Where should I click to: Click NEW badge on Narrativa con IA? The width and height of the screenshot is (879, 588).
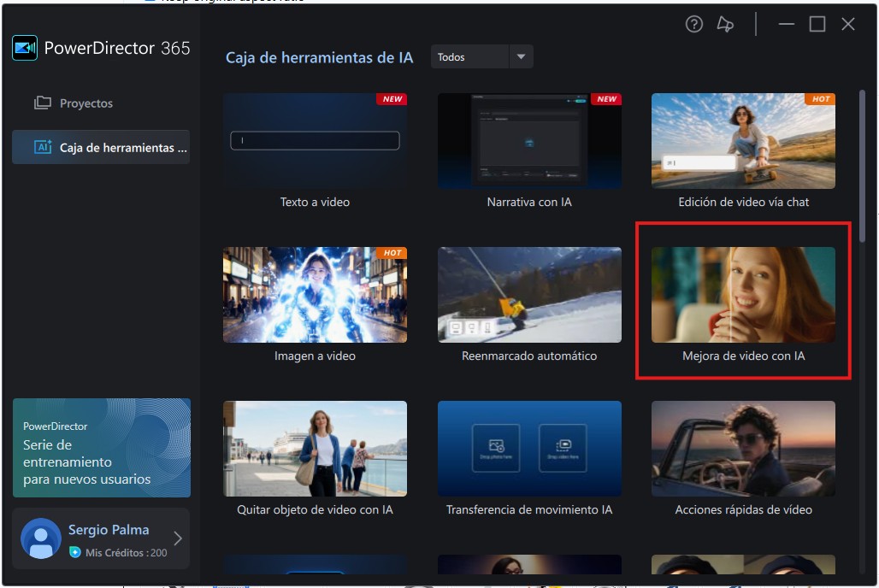tap(606, 98)
